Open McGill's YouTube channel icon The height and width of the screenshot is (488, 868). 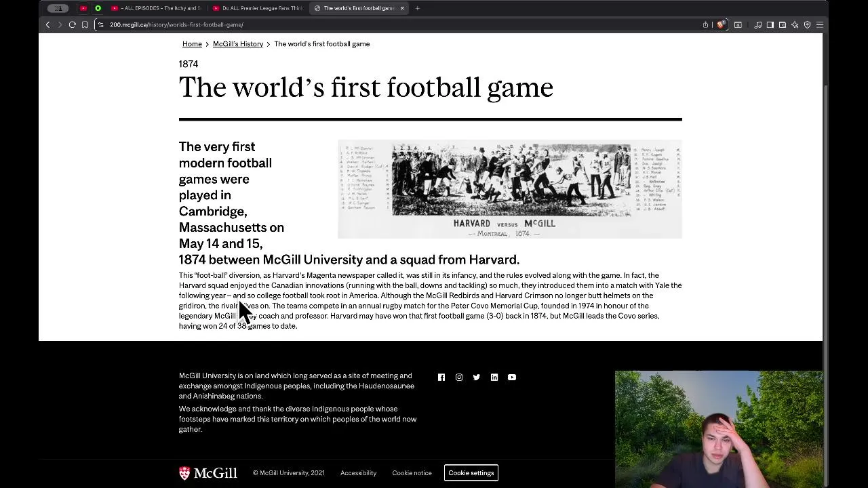(512, 378)
